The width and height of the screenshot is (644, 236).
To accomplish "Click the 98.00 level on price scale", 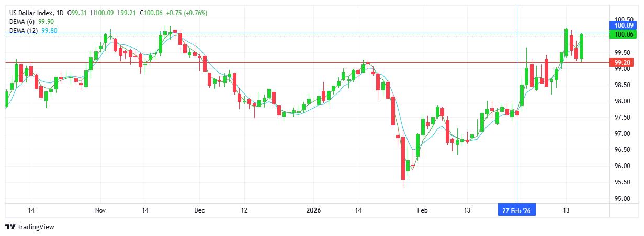I will [622, 101].
